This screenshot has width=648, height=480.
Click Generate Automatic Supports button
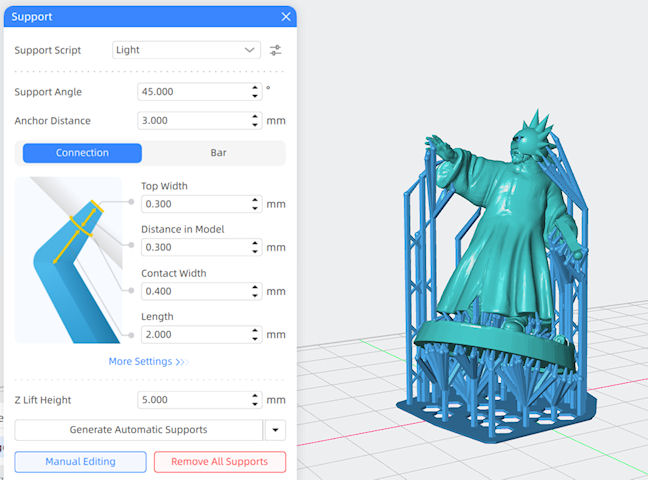click(138, 430)
